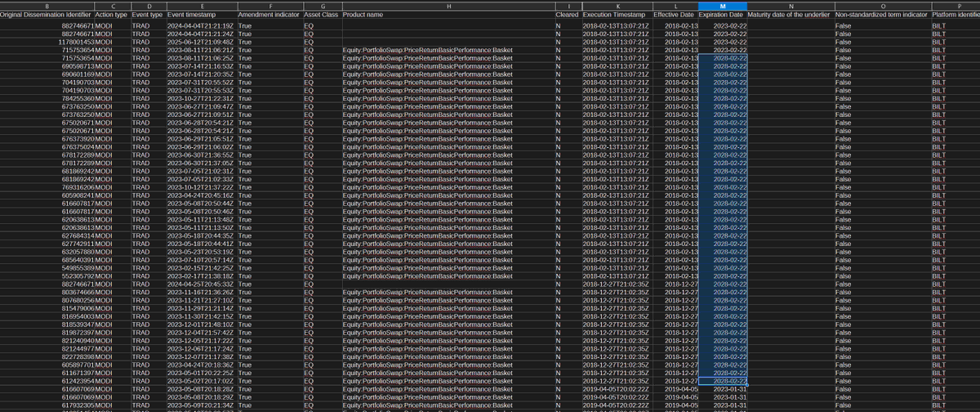The height and width of the screenshot is (412, 980).
Task: Click the 'Cleared' header cell
Action: pos(568,15)
